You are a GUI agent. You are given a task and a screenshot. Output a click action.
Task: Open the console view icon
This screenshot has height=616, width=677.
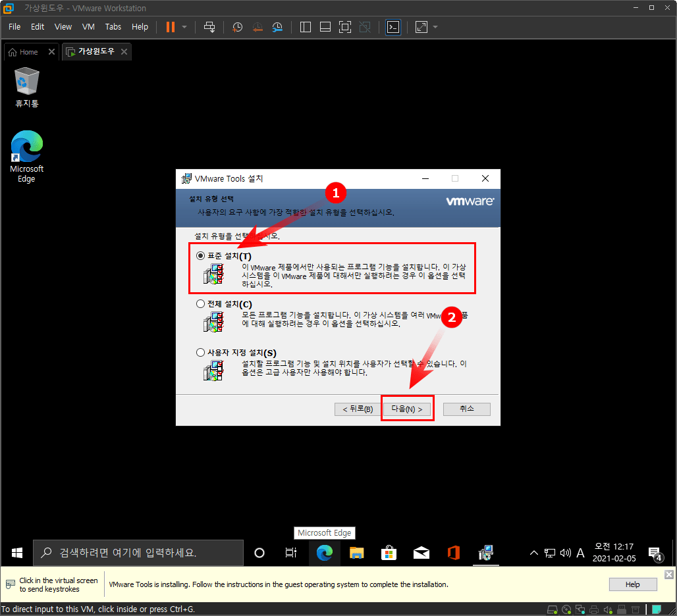pyautogui.click(x=393, y=27)
